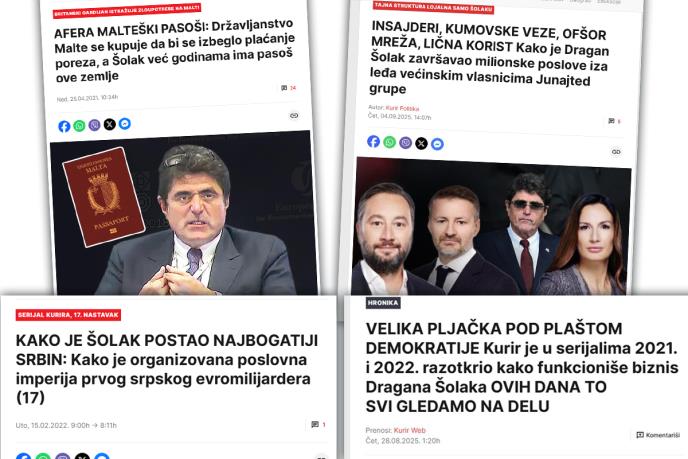The width and height of the screenshot is (688, 459).
Task: Share Insajderi article on X
Action: (x=421, y=143)
